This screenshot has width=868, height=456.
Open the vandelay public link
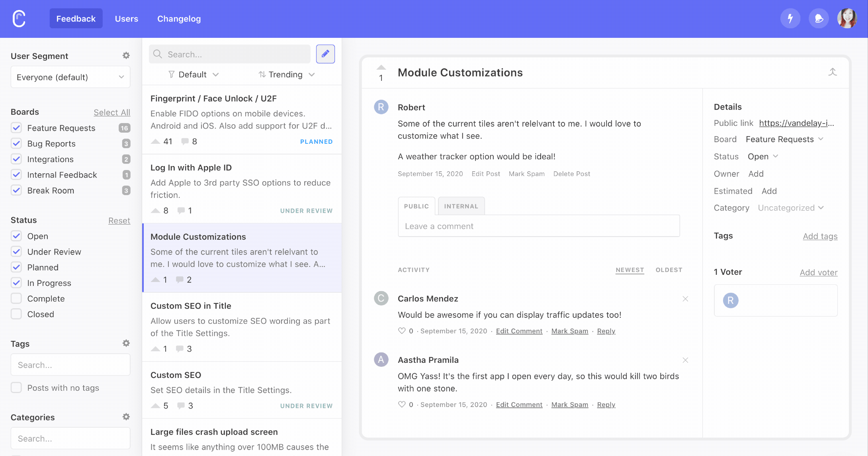click(797, 123)
